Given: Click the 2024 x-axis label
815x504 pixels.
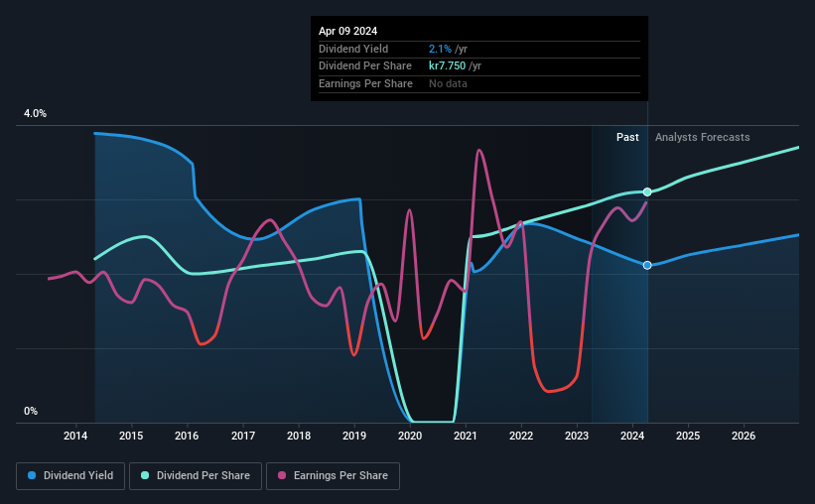Looking at the screenshot, I should pyautogui.click(x=632, y=436).
